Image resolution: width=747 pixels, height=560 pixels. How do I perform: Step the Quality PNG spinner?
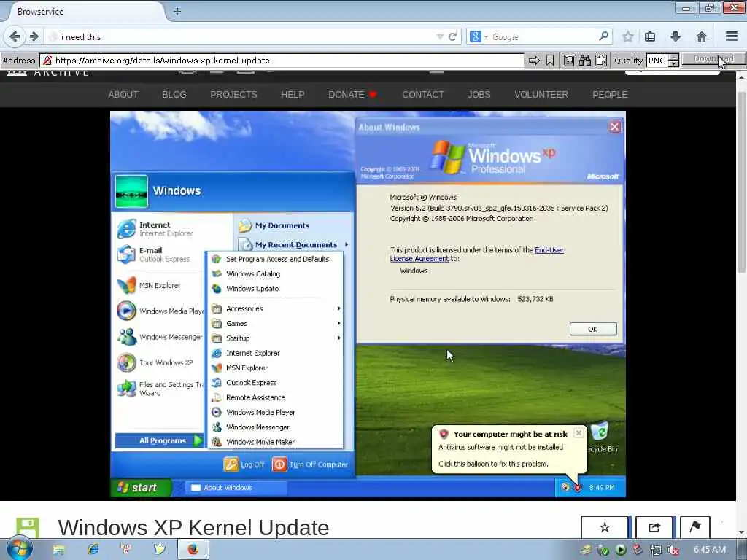tap(673, 61)
